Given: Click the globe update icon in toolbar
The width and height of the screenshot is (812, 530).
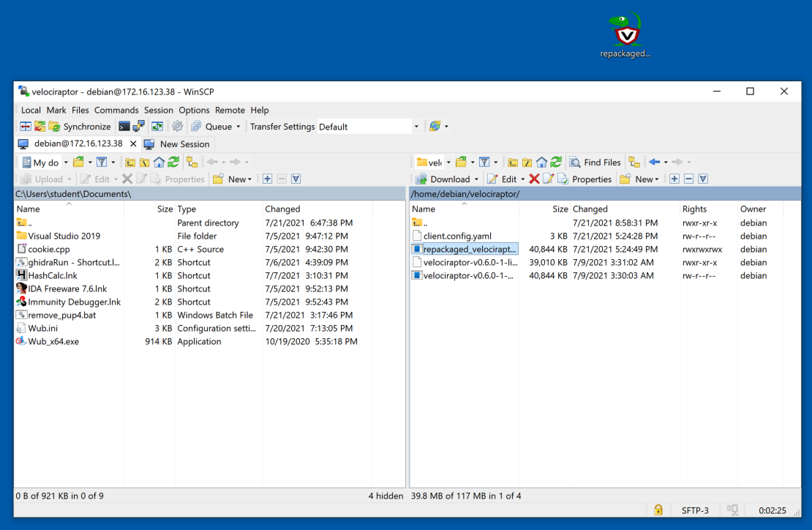Looking at the screenshot, I should point(435,127).
